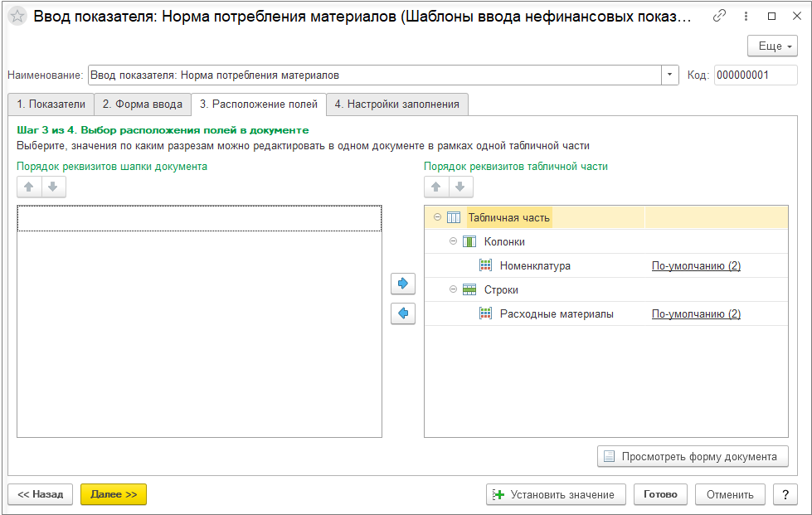Move header attribute up in left list

tap(29, 187)
